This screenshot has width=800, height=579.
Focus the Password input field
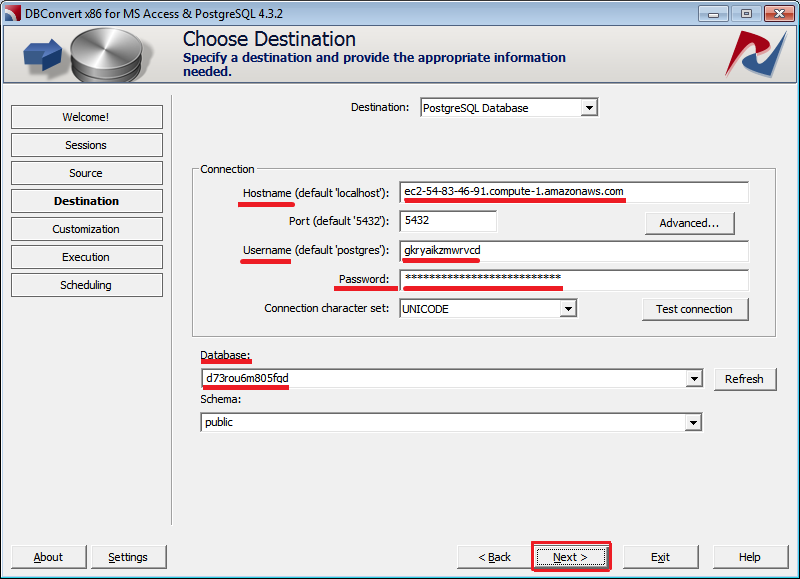tap(574, 280)
